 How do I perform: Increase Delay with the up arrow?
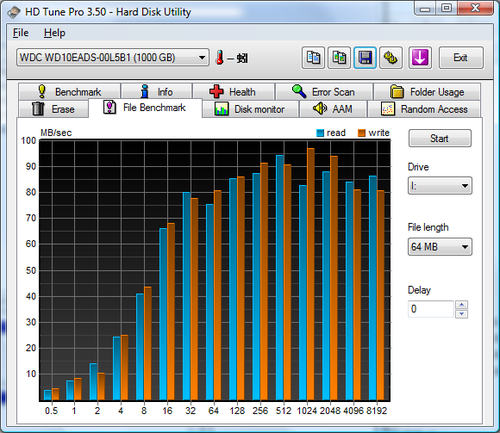click(x=462, y=305)
